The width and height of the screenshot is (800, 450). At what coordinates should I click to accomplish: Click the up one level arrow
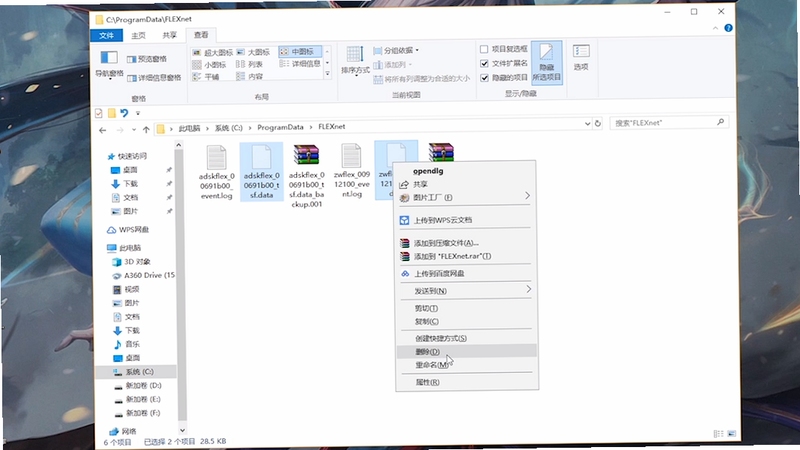146,130
